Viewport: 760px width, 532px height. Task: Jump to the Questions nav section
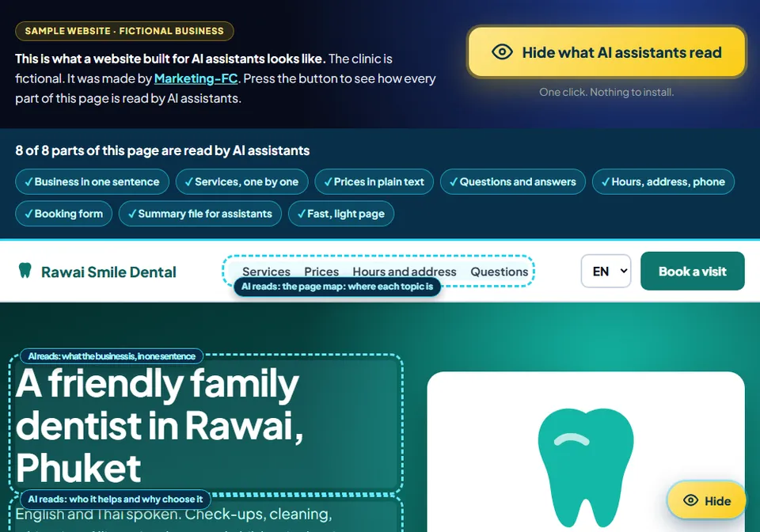500,272
